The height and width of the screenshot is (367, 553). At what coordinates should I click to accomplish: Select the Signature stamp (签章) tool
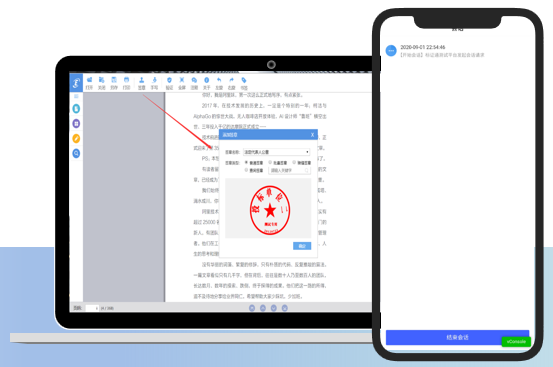141,83
